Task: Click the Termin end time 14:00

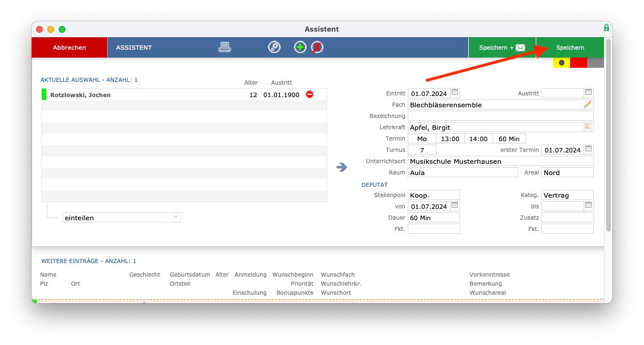Action: click(478, 138)
